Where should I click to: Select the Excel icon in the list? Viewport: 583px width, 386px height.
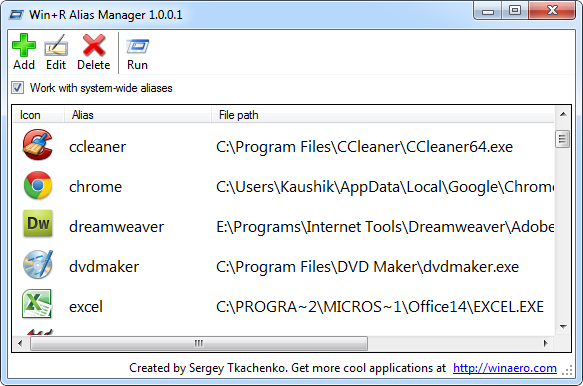pyautogui.click(x=37, y=304)
